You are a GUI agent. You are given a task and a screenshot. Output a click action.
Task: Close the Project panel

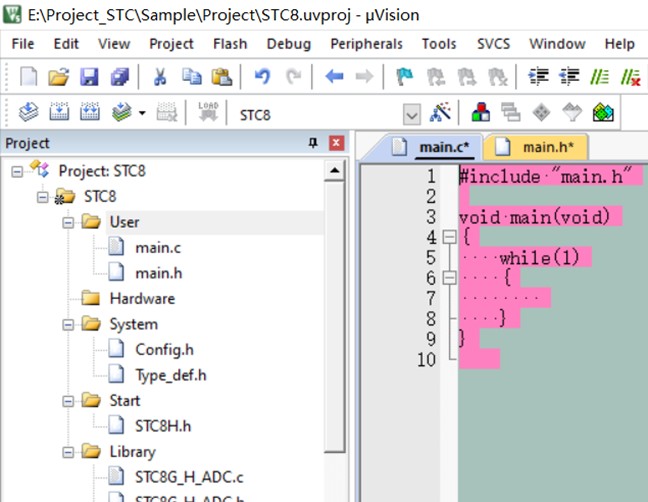pyautogui.click(x=336, y=143)
